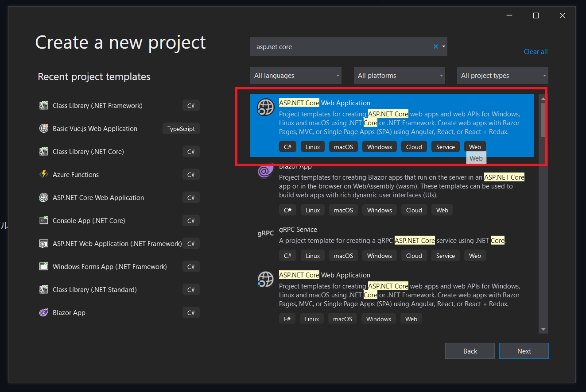This screenshot has width=586, height=392.
Task: Click the highlighted template's ASP.NET Core Web Application title
Action: pyautogui.click(x=325, y=103)
